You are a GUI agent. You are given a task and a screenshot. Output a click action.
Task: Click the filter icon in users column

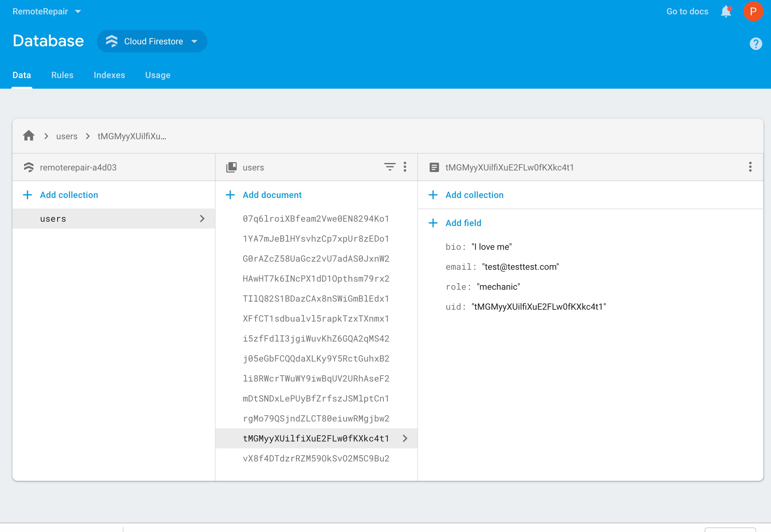pos(389,167)
